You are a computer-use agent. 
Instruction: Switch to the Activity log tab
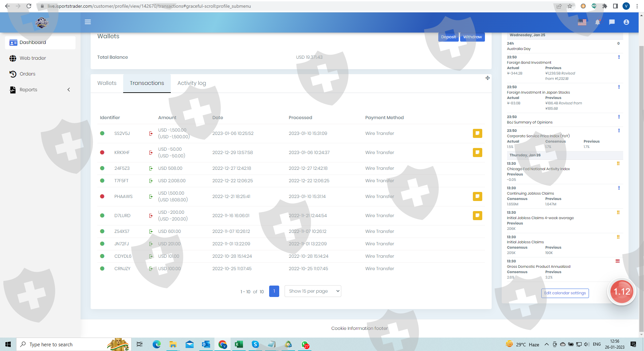coord(192,83)
